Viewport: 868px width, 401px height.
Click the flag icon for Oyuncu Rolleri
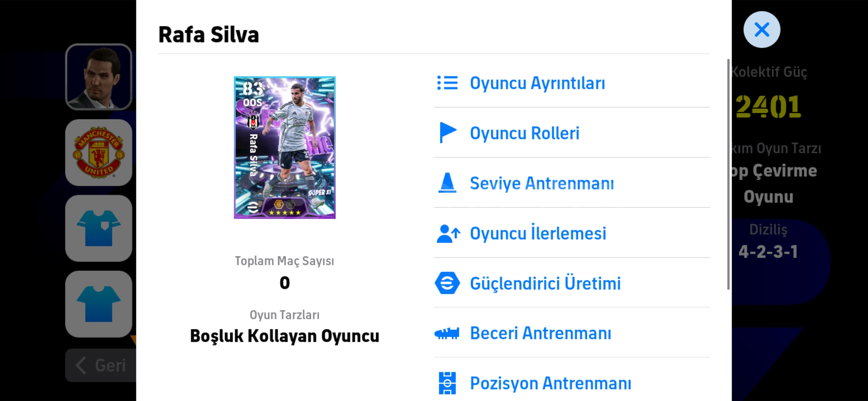pyautogui.click(x=447, y=133)
